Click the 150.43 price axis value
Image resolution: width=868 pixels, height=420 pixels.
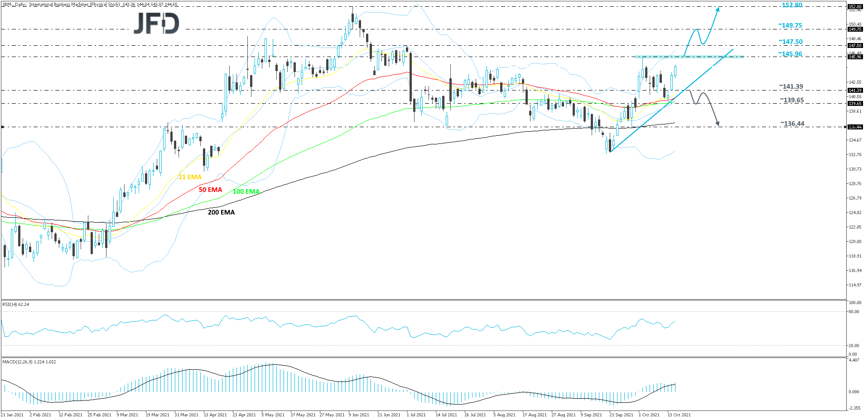855,24
